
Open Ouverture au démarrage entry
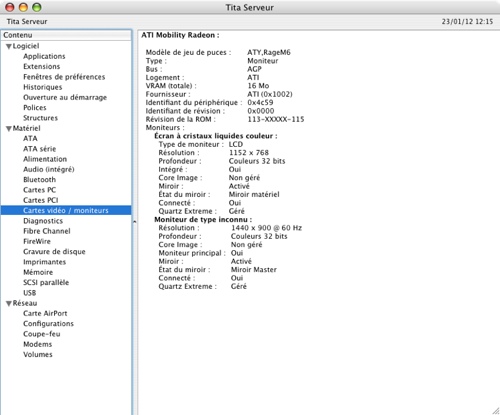[x=65, y=97]
